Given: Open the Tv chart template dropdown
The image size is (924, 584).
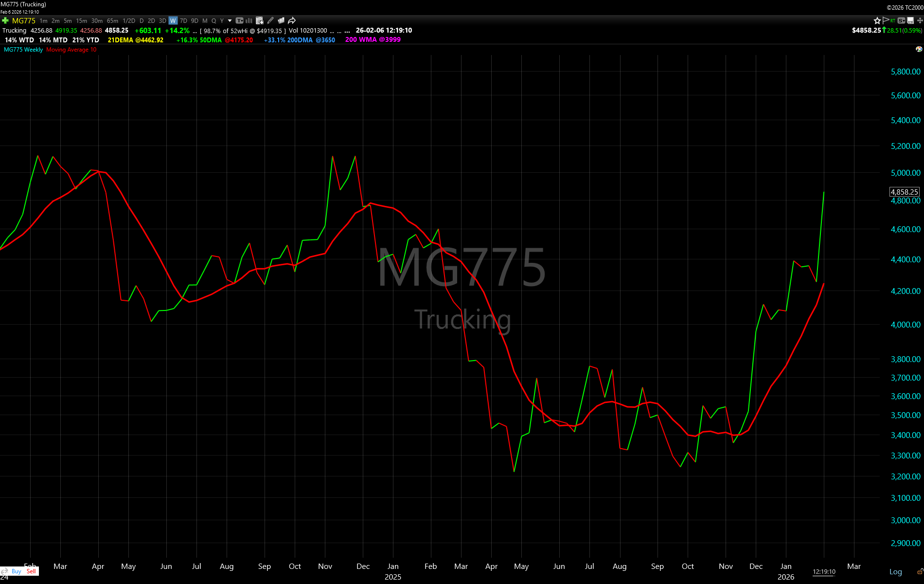Looking at the screenshot, I should [239, 20].
